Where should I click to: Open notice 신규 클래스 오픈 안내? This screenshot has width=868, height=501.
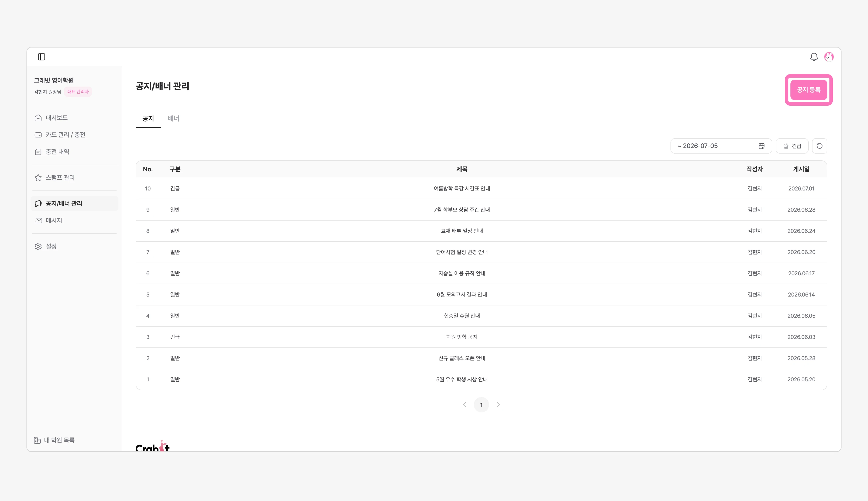(462, 358)
